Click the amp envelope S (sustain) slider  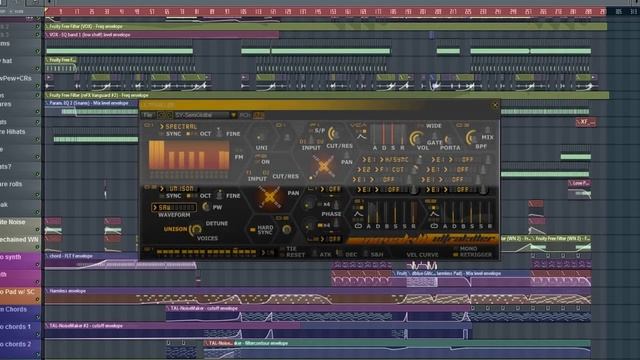click(393, 135)
